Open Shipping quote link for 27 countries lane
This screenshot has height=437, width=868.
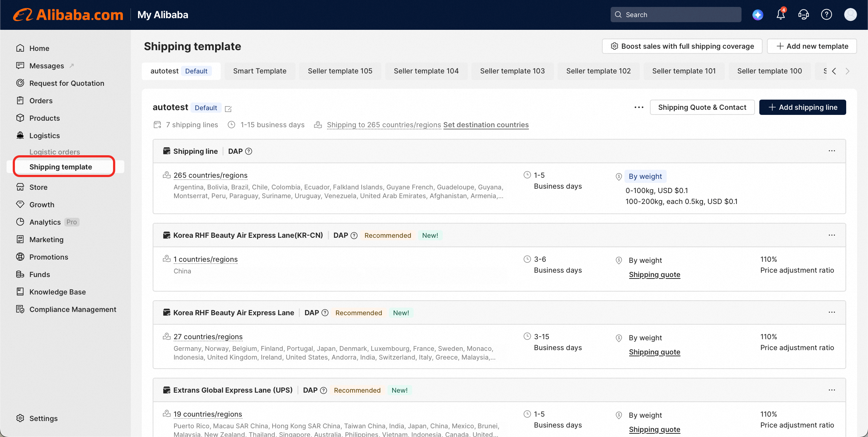click(655, 352)
